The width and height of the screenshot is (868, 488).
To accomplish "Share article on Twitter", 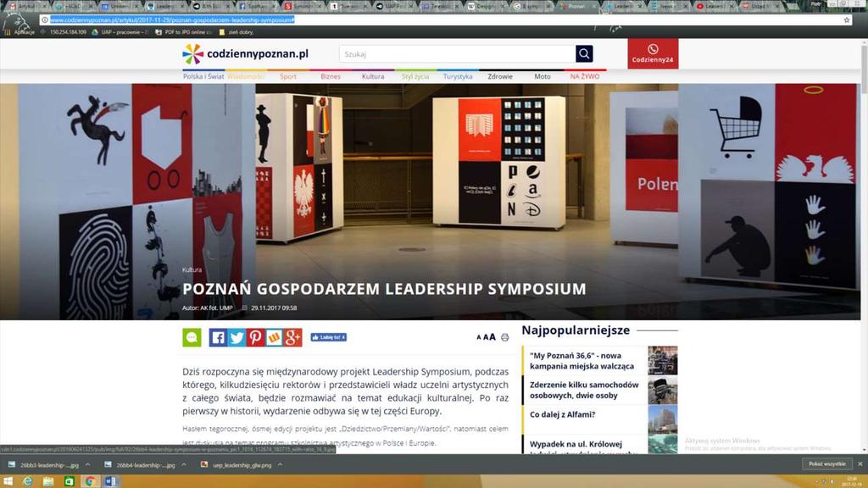I will pos(237,337).
